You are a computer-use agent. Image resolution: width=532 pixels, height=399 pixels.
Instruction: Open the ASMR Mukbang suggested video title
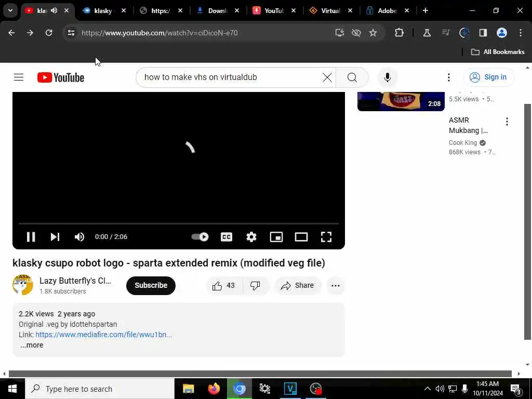(x=468, y=125)
